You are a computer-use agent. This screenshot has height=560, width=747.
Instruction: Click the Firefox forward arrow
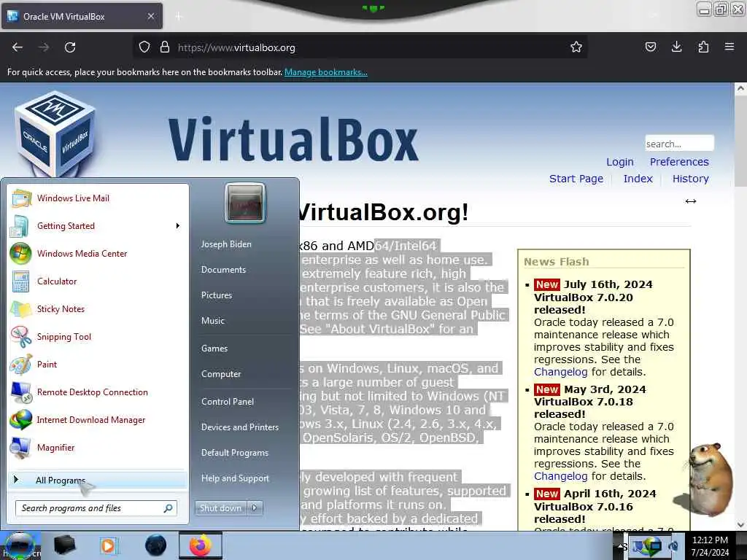pyautogui.click(x=44, y=47)
